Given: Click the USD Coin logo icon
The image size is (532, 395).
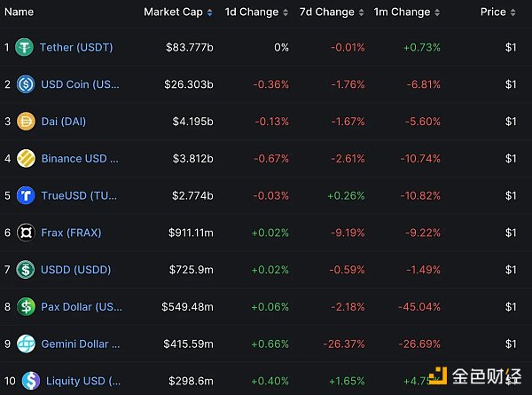Looking at the screenshot, I should (x=26, y=84).
